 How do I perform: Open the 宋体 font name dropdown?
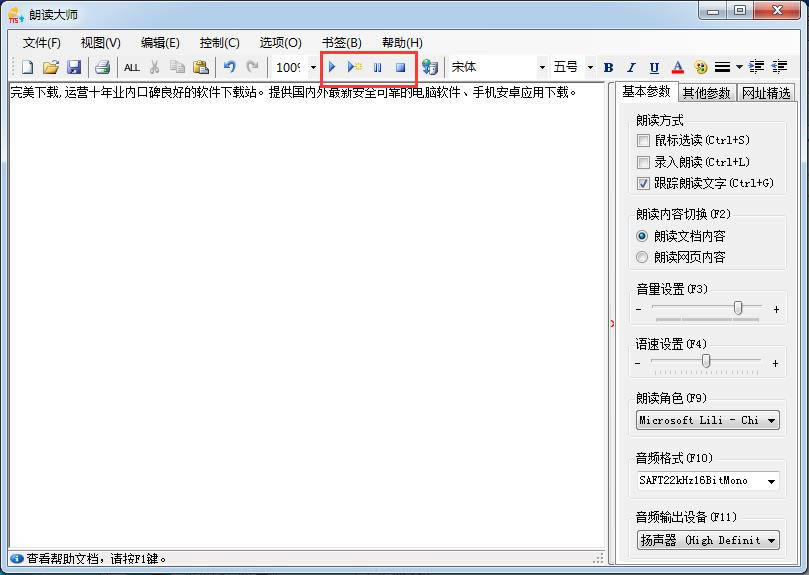tap(542, 67)
